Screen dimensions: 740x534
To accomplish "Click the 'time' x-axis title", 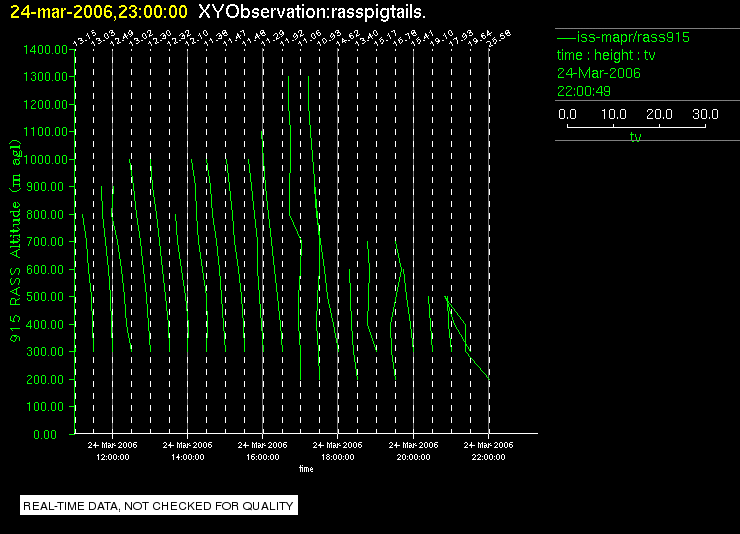I will (306, 469).
